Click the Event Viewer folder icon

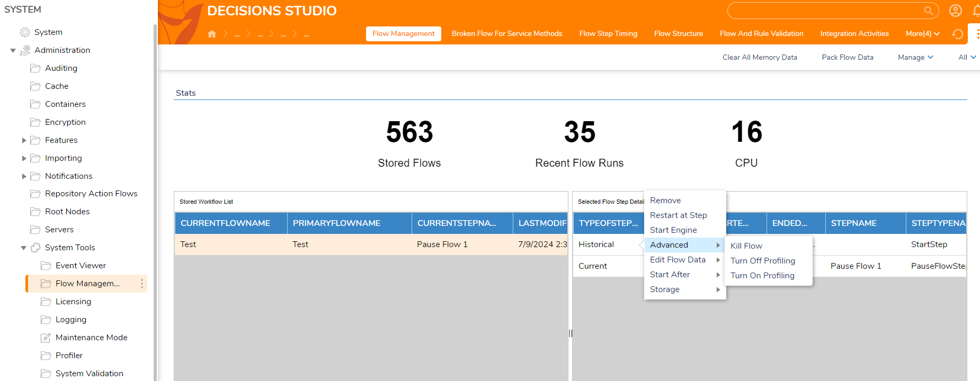[46, 266]
